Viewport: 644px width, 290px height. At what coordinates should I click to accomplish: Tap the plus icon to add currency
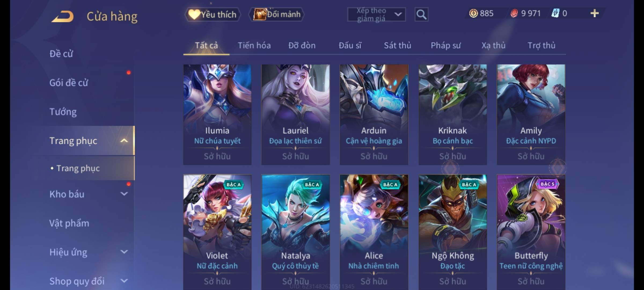pos(594,13)
